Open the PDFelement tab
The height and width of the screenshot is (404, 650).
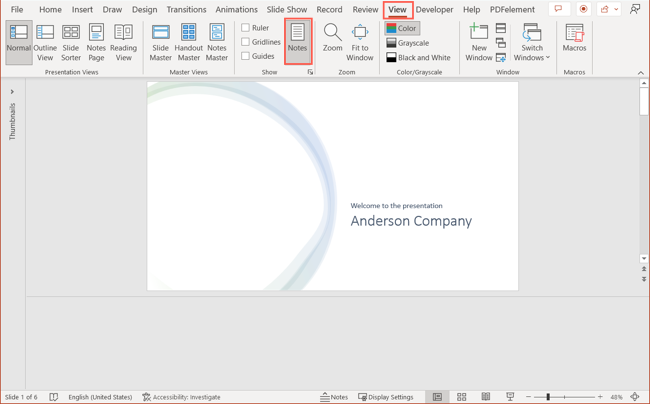(x=512, y=9)
